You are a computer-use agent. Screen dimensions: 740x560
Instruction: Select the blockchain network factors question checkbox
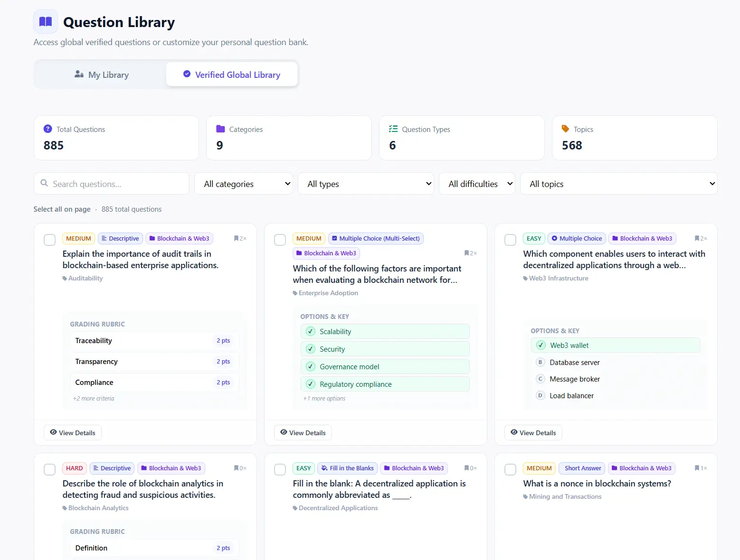[280, 240]
